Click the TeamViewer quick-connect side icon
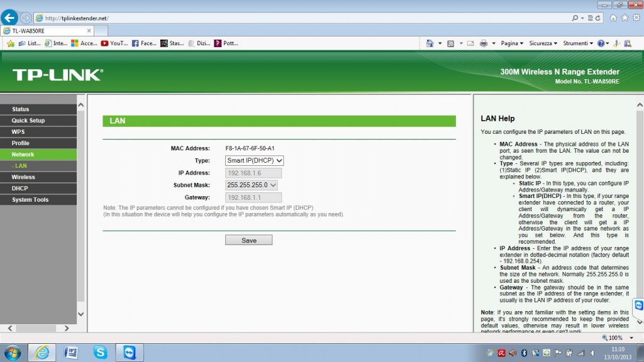644x362 pixels. point(639,305)
